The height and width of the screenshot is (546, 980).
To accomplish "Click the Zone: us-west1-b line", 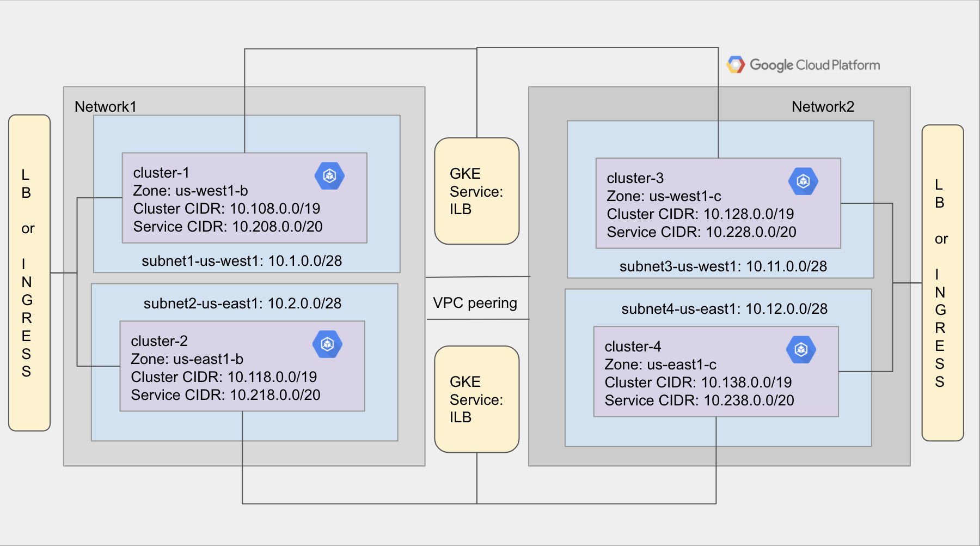I will pyautogui.click(x=191, y=191).
